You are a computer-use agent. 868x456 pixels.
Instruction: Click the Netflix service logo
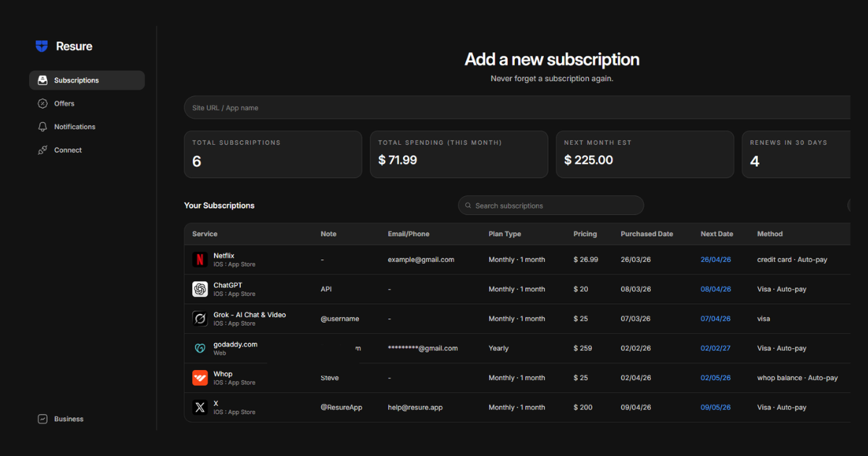pyautogui.click(x=200, y=260)
